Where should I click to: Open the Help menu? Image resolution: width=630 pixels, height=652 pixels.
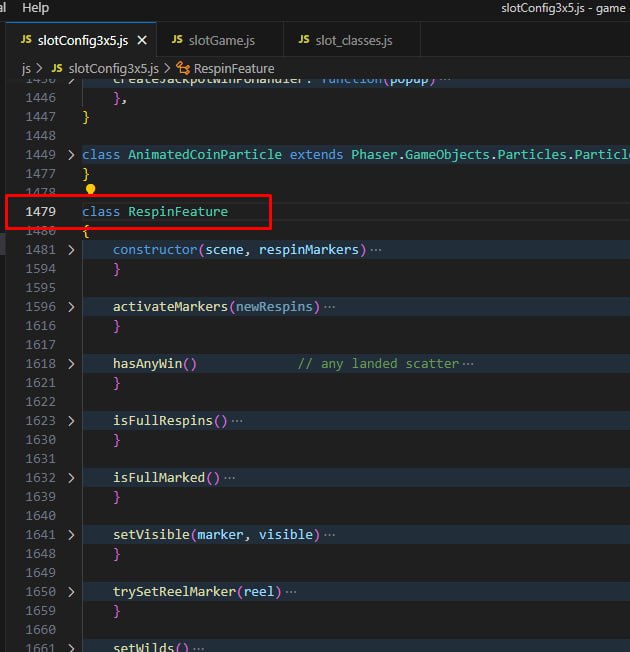click(x=35, y=7)
